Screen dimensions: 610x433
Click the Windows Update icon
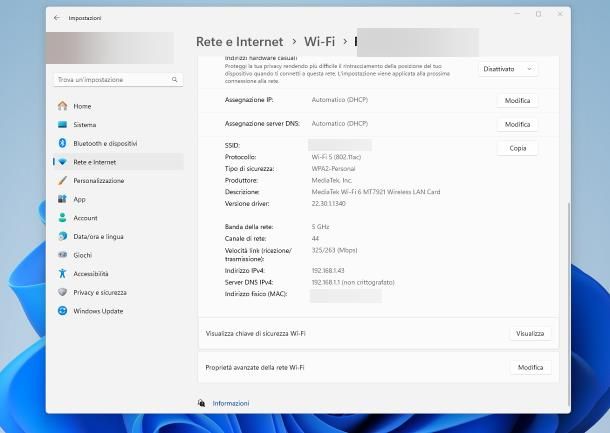tap(62, 311)
